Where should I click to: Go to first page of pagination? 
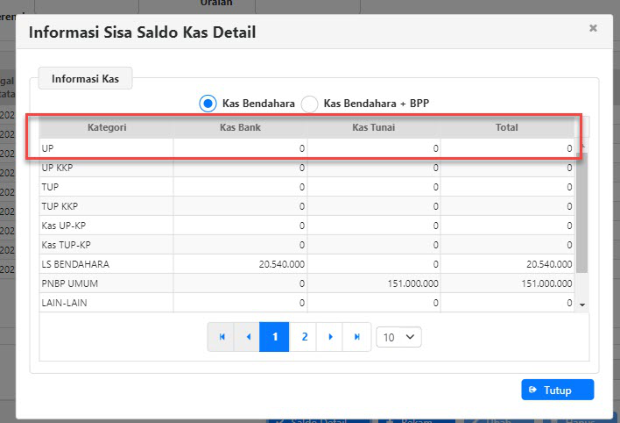[x=221, y=337]
